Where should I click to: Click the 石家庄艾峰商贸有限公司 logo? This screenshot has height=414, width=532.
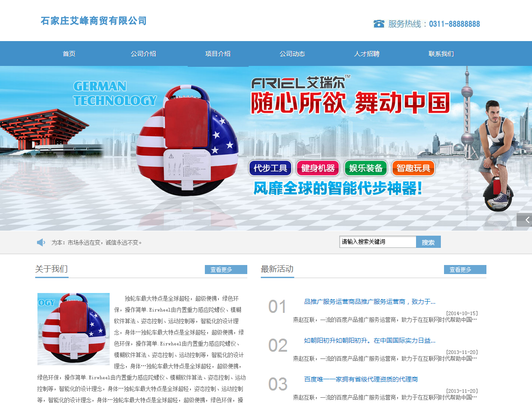click(x=94, y=21)
